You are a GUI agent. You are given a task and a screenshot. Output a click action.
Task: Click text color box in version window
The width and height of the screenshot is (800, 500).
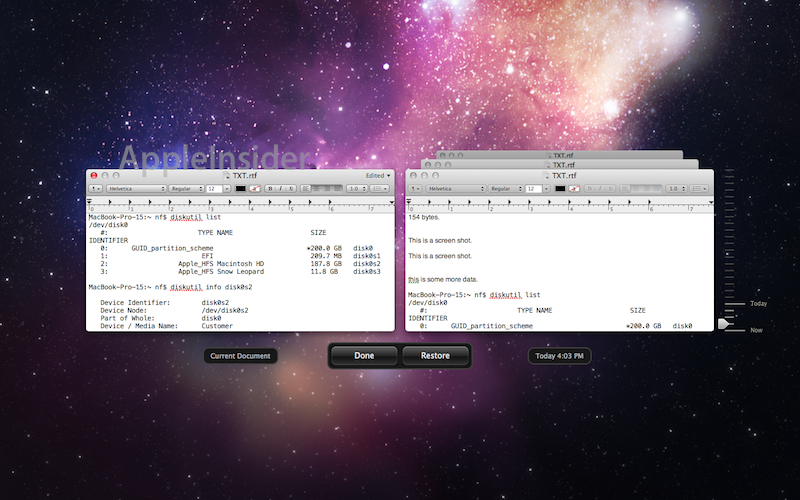[x=560, y=188]
